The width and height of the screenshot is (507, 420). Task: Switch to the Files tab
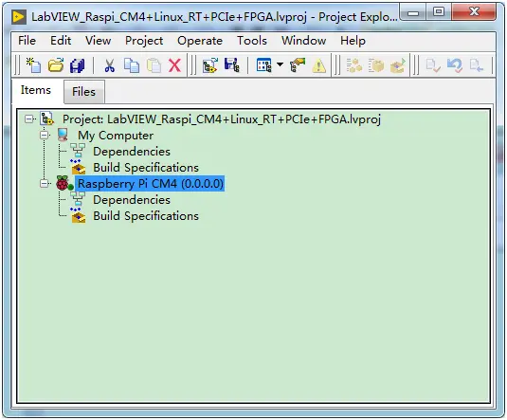83,92
